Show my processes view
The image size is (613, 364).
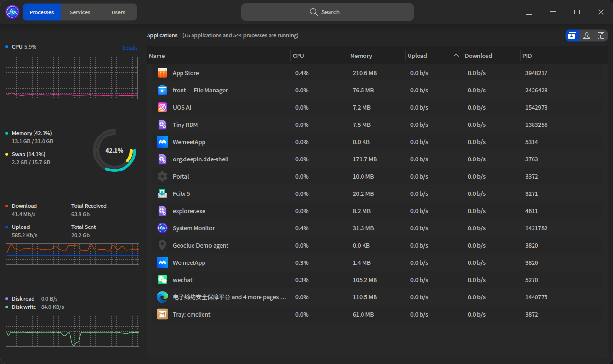coord(586,35)
